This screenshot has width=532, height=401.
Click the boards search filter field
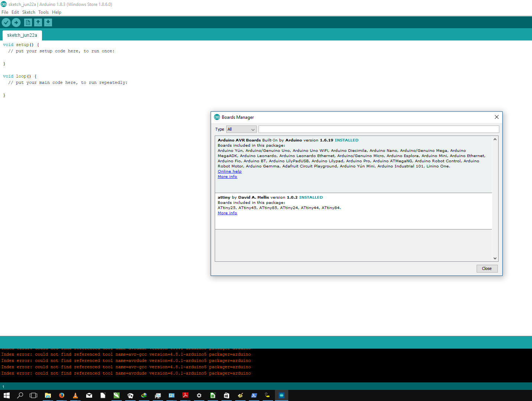point(379,129)
